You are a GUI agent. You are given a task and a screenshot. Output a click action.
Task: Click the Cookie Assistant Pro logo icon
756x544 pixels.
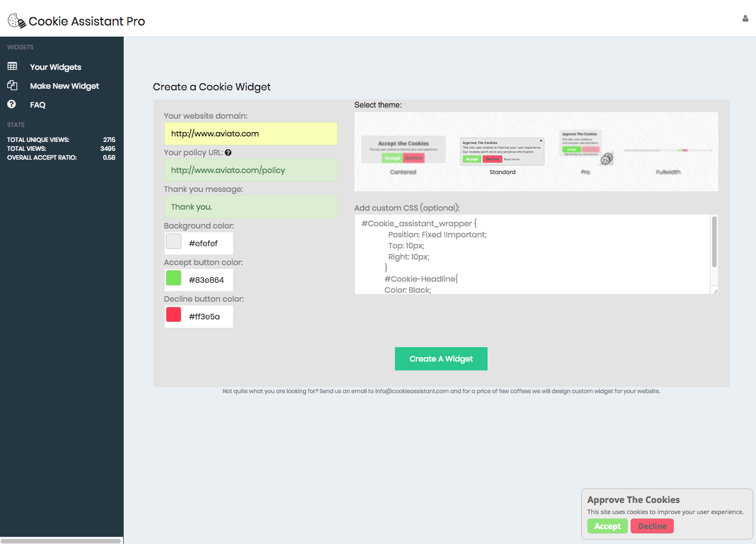17,21
